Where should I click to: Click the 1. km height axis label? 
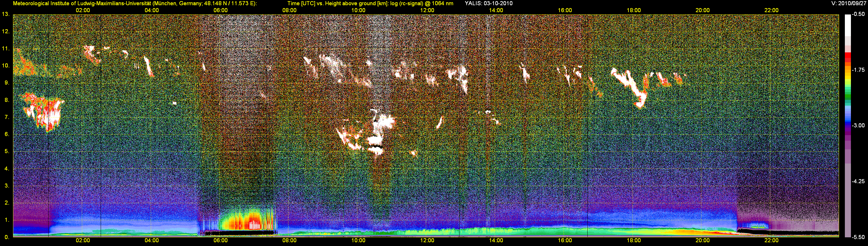[7, 220]
